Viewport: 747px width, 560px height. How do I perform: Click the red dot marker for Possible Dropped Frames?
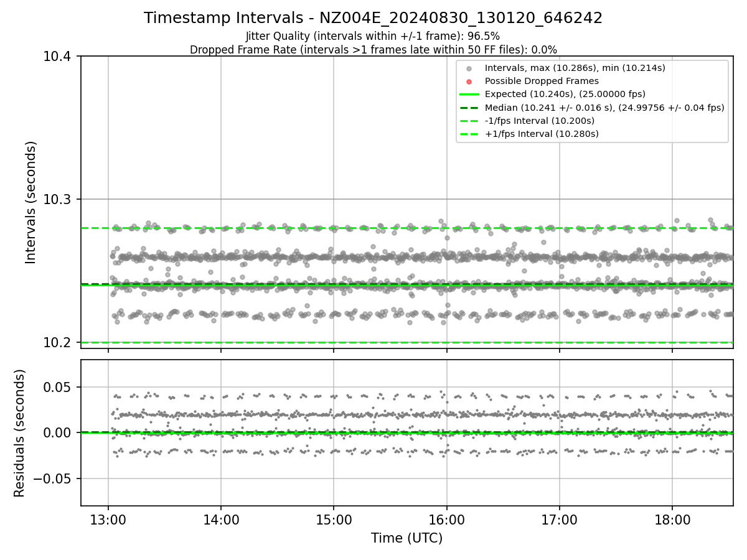coord(469,82)
